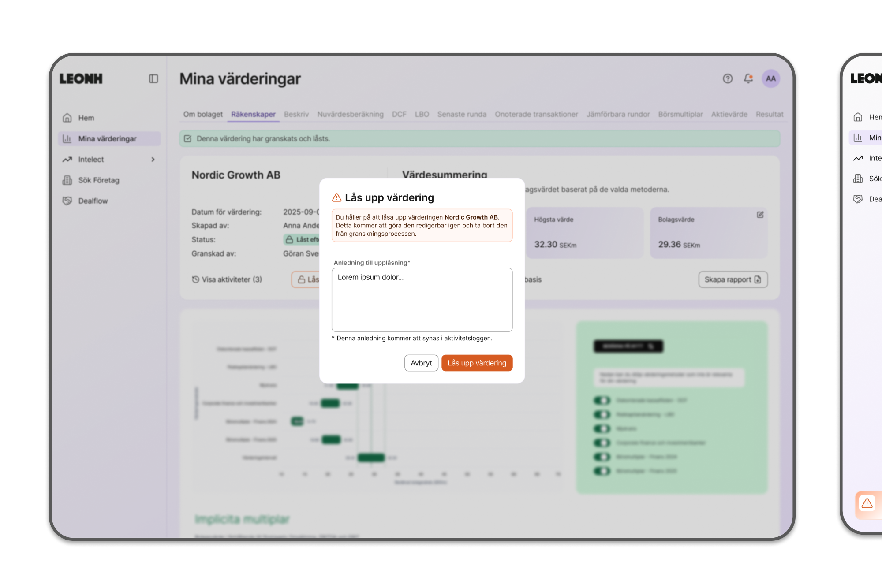Select the Dealflow handshake icon
The height and width of the screenshot is (588, 882).
click(x=67, y=201)
